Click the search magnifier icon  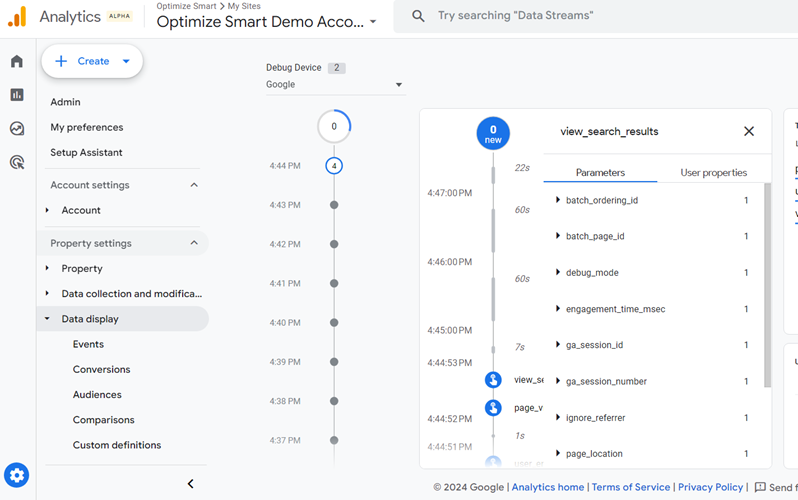[x=418, y=16]
